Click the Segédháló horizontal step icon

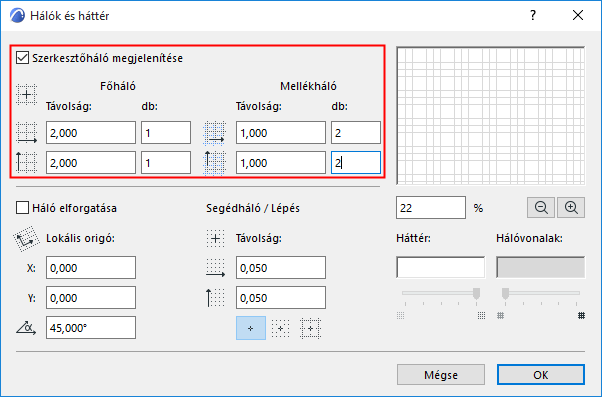click(x=215, y=268)
